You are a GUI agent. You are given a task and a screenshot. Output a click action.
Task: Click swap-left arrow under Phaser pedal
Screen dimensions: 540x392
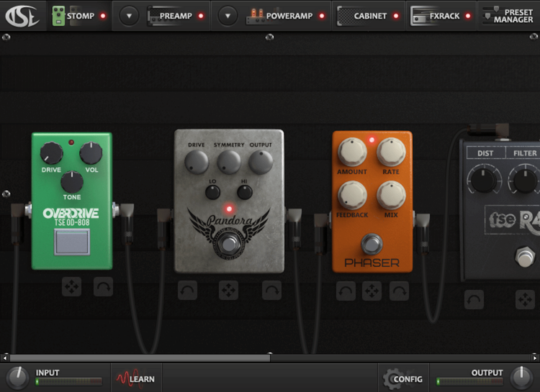point(346,291)
